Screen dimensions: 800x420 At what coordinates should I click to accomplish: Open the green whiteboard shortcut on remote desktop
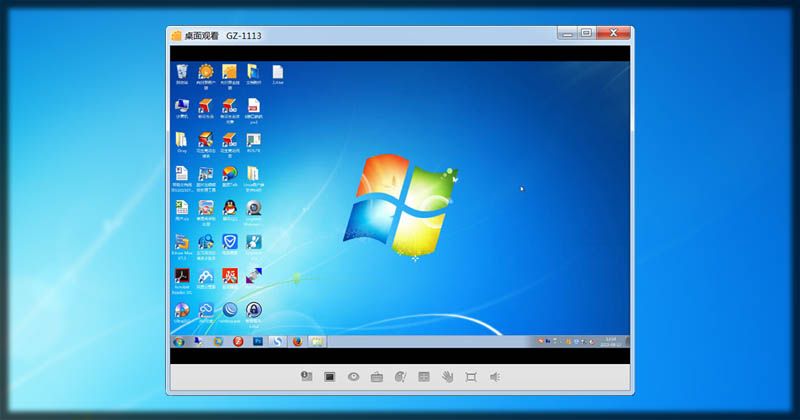(x=254, y=140)
